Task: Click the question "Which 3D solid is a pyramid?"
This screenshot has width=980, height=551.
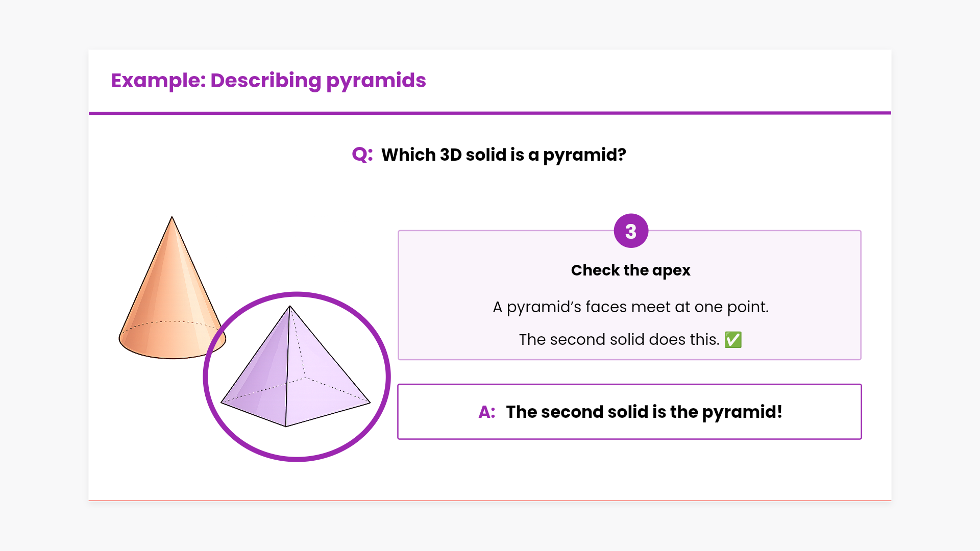Action: (x=503, y=155)
